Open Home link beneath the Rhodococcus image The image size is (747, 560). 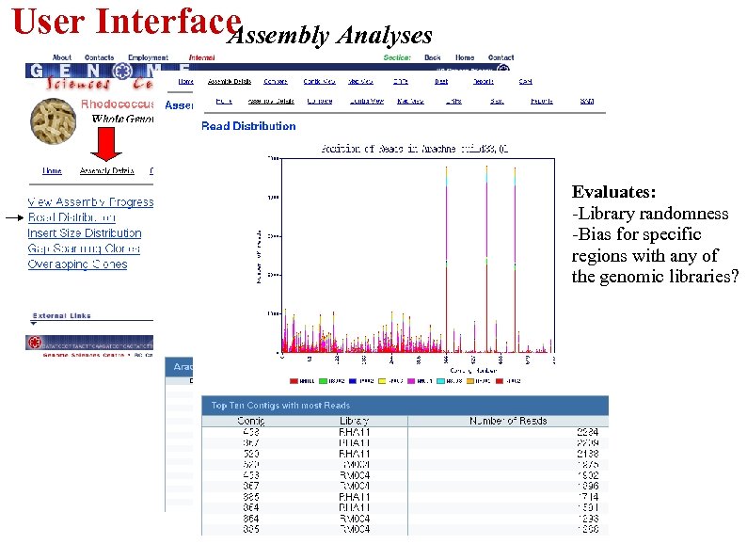point(52,170)
